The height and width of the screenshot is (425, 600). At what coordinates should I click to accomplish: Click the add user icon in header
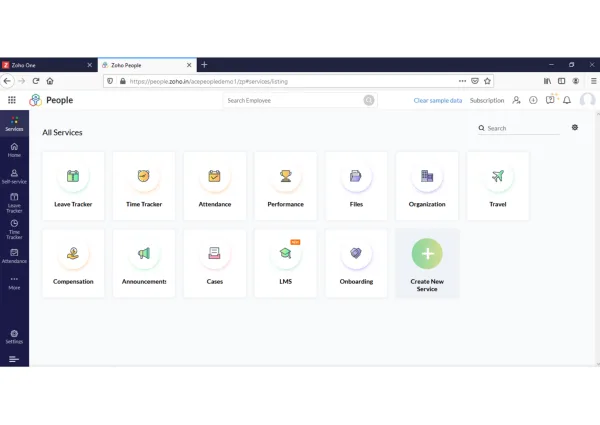pyautogui.click(x=516, y=100)
